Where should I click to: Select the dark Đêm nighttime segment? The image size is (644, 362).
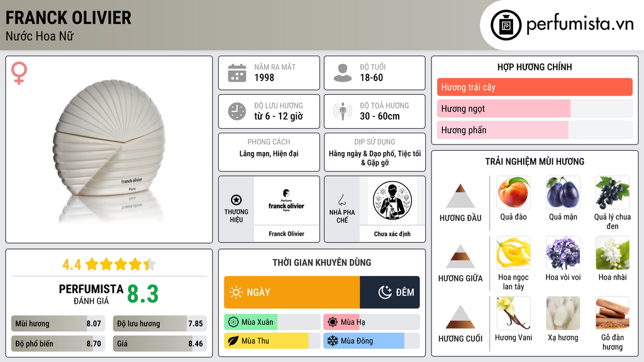390,292
